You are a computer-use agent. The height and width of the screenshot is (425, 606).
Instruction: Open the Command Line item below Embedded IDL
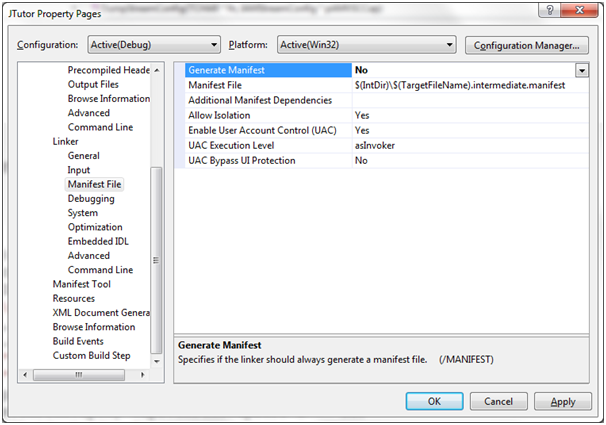(100, 270)
